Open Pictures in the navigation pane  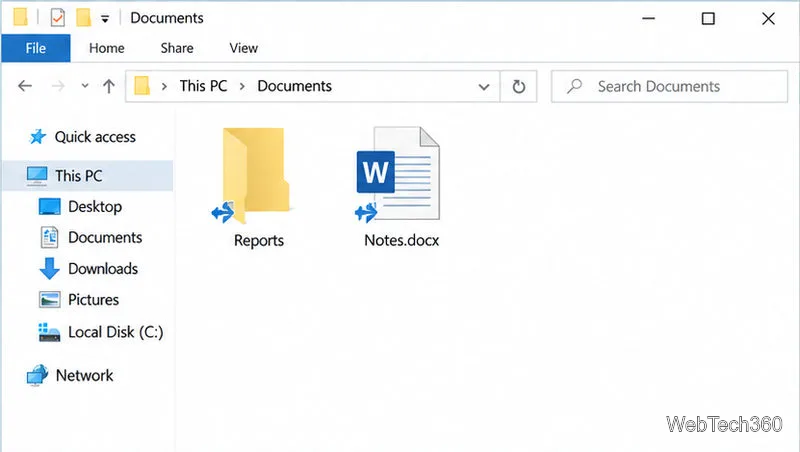click(93, 300)
